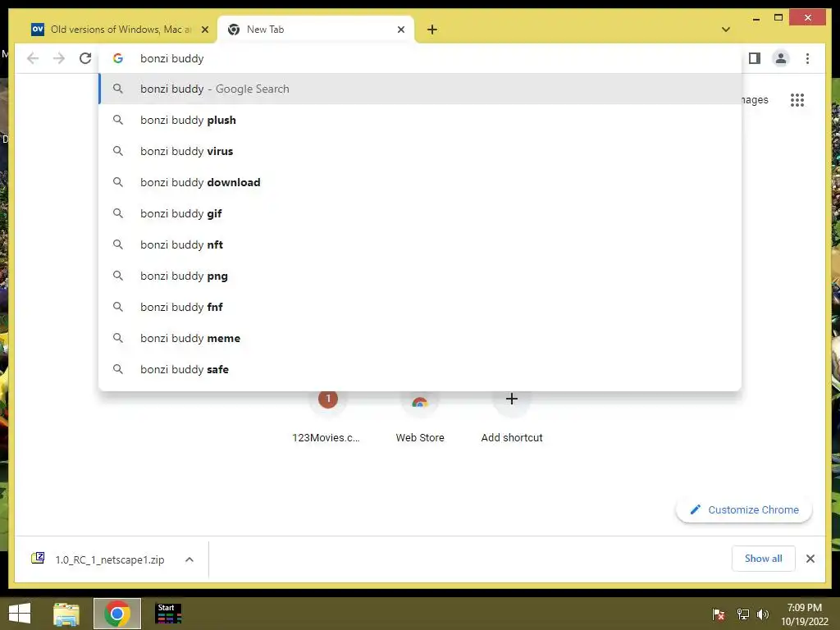Open the Start tiles app in taskbar
The image size is (840, 630).
click(x=168, y=614)
